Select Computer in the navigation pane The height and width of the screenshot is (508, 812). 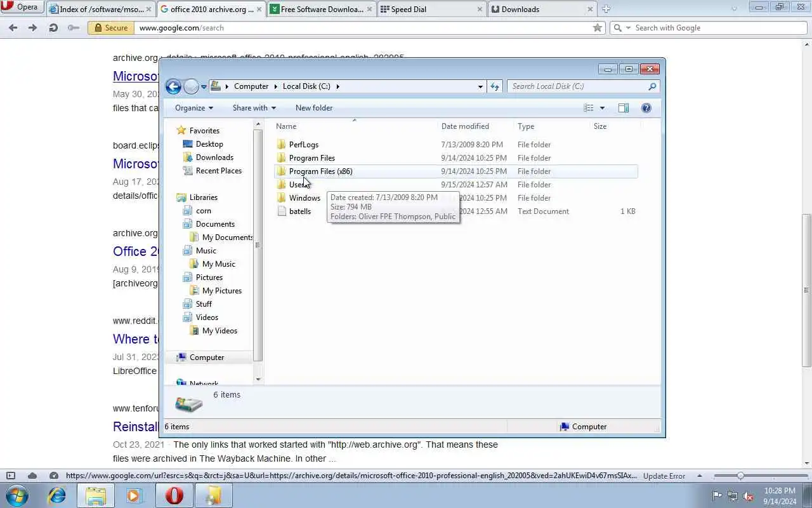click(x=207, y=358)
